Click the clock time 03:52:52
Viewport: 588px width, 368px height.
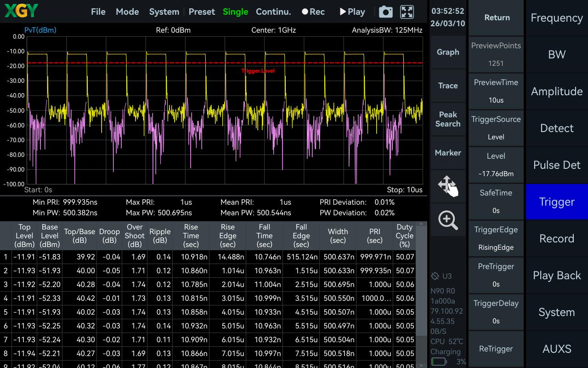click(448, 11)
